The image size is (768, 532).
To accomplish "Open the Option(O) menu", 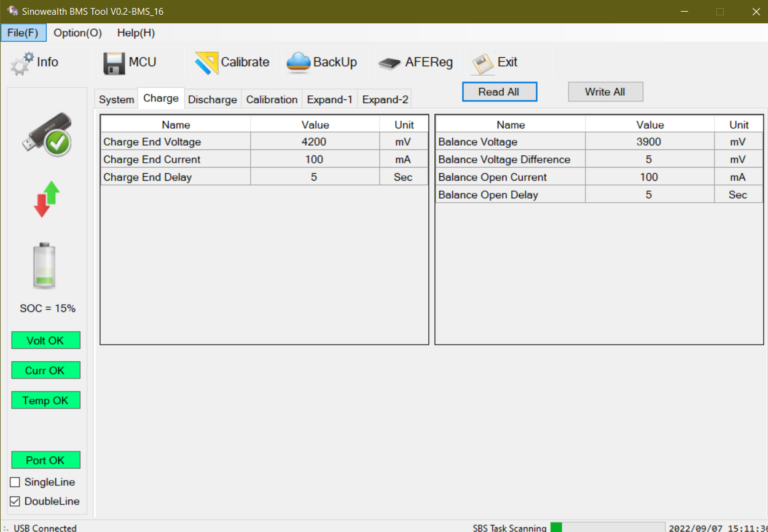I will point(77,33).
